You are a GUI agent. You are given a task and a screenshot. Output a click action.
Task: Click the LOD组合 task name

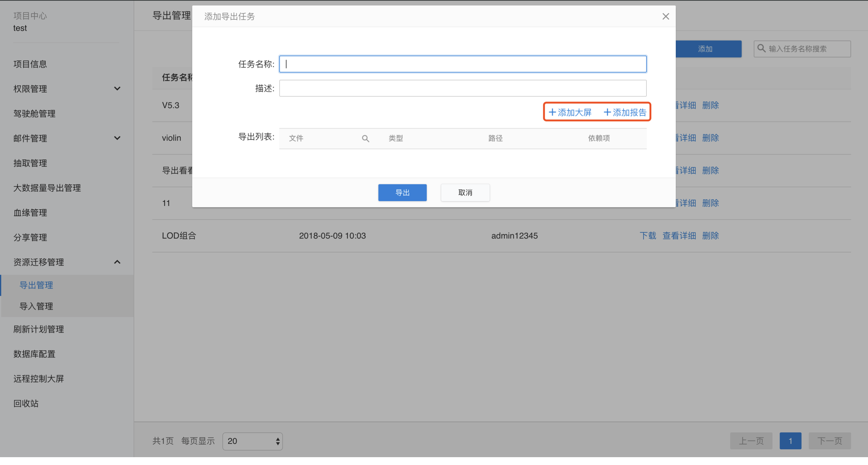(179, 236)
